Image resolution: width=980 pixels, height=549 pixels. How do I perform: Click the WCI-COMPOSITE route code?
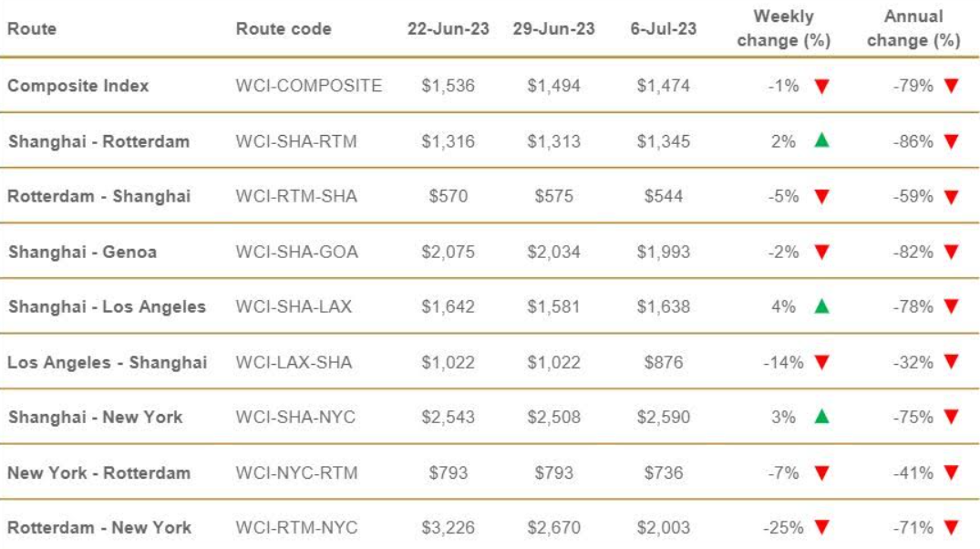point(309,86)
